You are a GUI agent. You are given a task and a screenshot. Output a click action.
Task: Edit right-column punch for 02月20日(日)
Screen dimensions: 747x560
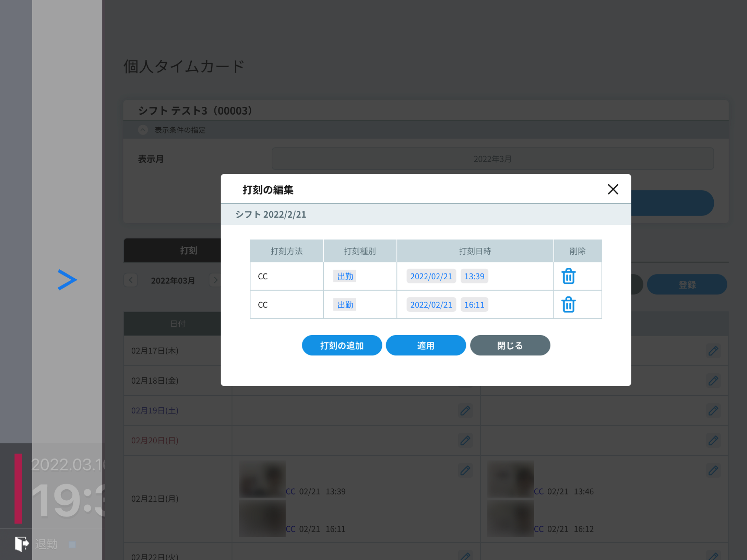[713, 440]
